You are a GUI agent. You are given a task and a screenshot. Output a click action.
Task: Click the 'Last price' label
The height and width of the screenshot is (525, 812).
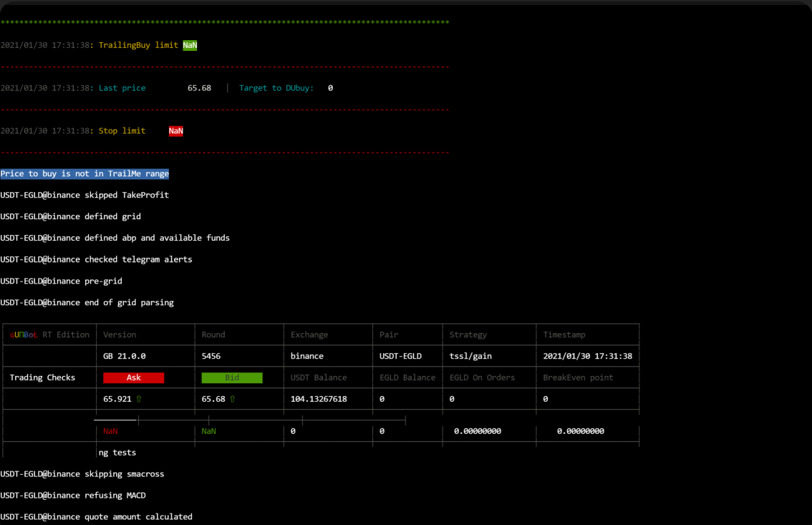(122, 88)
